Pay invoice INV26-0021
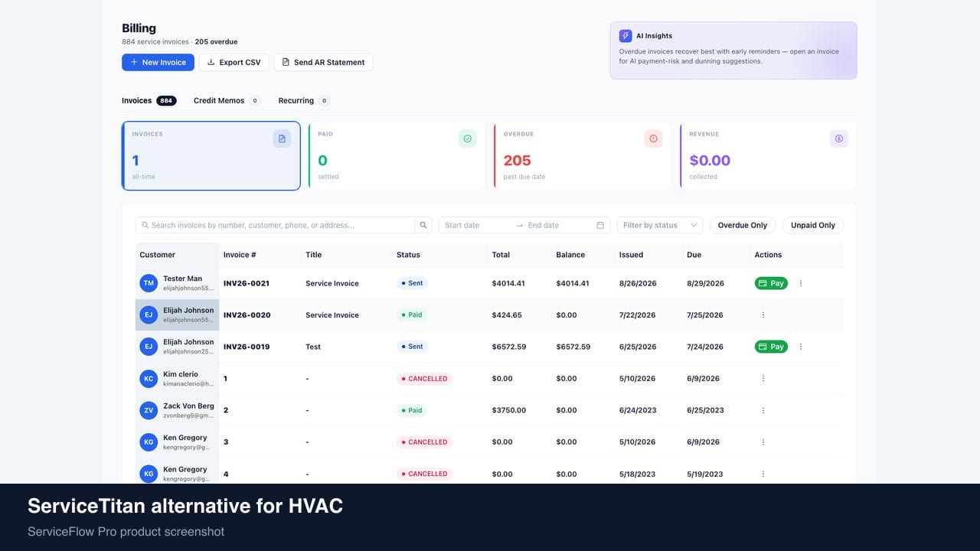 (771, 283)
